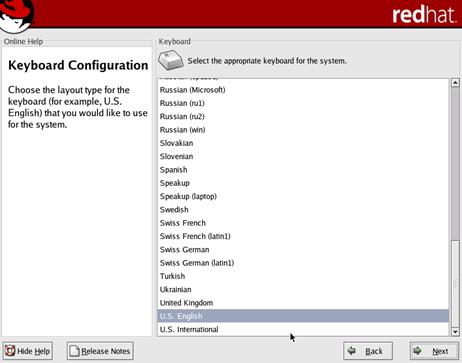Image resolution: width=462 pixels, height=363 pixels.
Task: Select Russian (ru2) layout
Action: pos(303,116)
